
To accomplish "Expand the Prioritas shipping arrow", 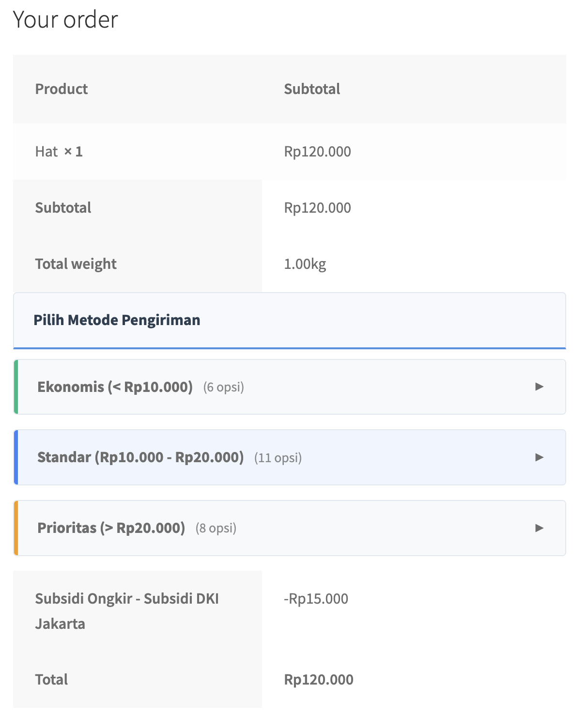I will (x=539, y=528).
